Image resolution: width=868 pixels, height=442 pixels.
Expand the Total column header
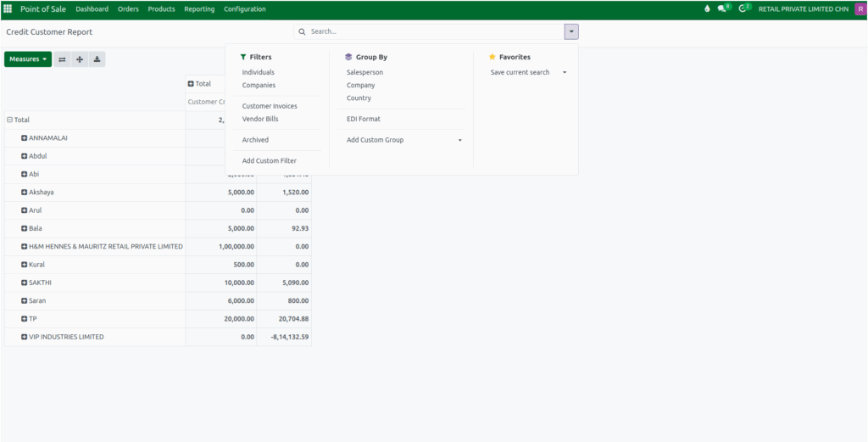[191, 84]
